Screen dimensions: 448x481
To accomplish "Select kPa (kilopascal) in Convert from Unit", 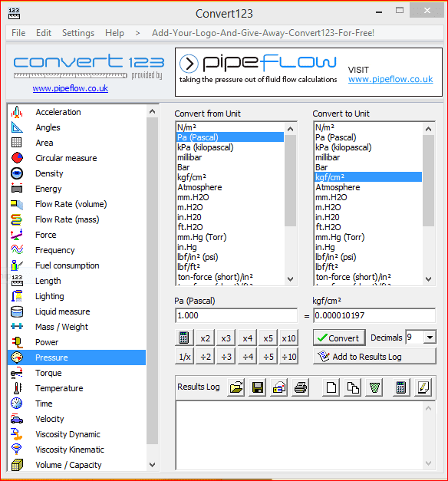I will pos(230,147).
